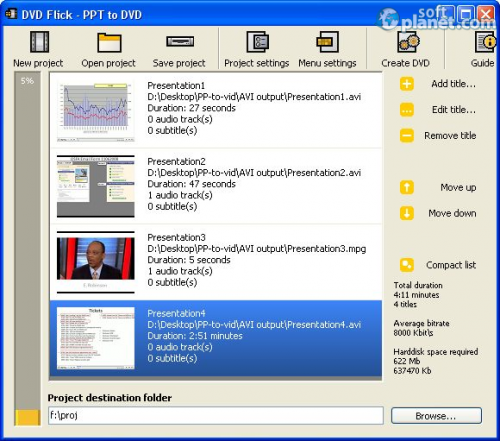Click the New project filmstrip icon
Image resolution: width=500 pixels, height=441 pixels.
[x=39, y=42]
